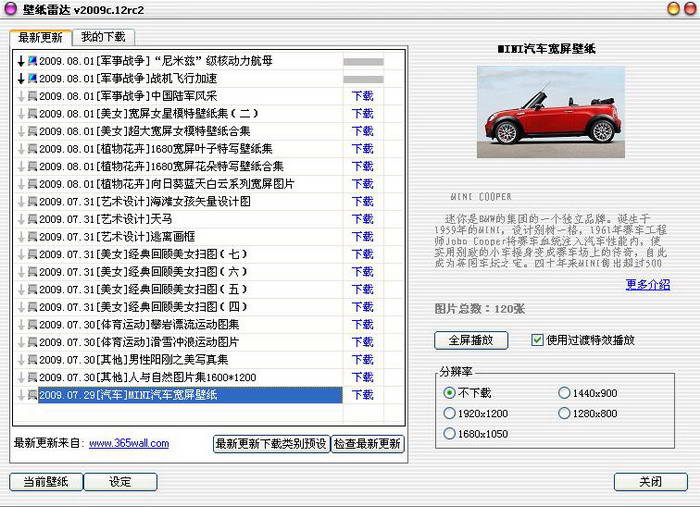The width and height of the screenshot is (700, 507).
Task: Click the picture icon beside 向日葵蓝天白云系列宽屏图片
Action: pos(33,184)
